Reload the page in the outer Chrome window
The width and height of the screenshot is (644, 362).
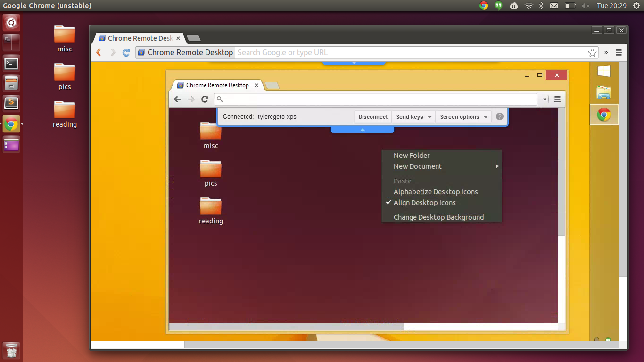[x=126, y=53]
